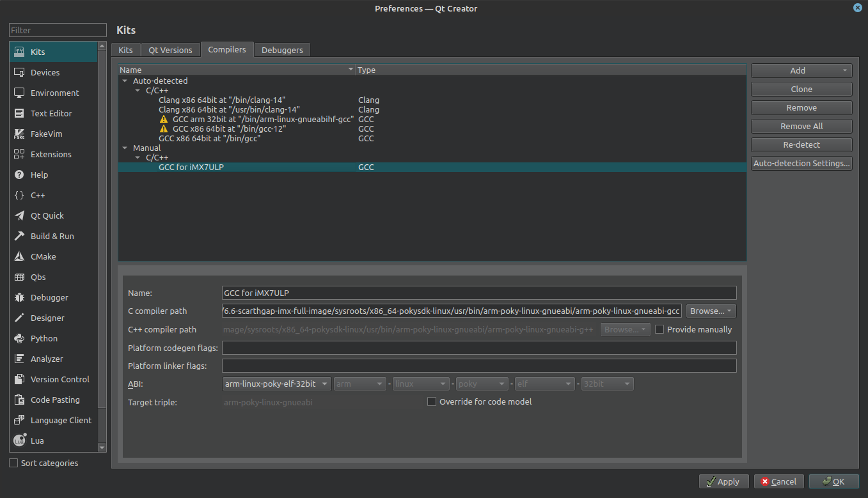Viewport: 868px width, 498px height.
Task: Toggle Provide manually checkbox
Action: (x=659, y=329)
